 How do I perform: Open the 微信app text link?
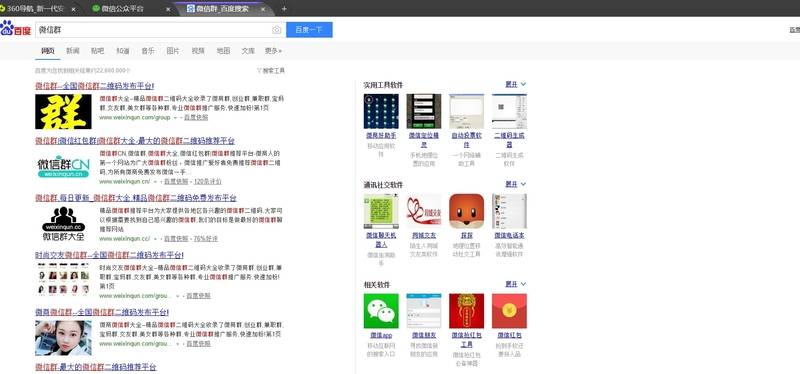click(x=381, y=335)
